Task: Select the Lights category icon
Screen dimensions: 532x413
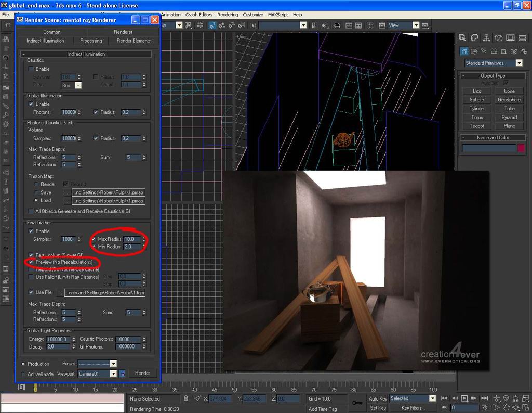Action: coord(484,51)
